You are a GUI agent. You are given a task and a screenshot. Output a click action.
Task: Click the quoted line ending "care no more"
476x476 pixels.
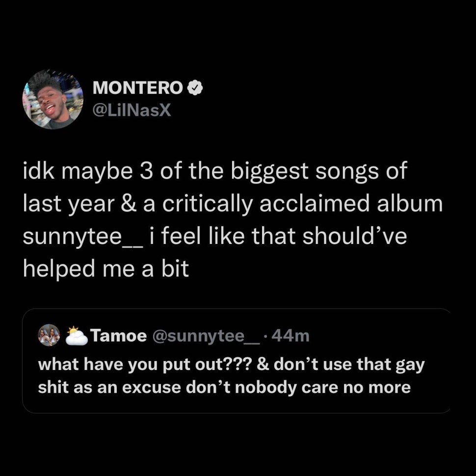pyautogui.click(x=224, y=388)
